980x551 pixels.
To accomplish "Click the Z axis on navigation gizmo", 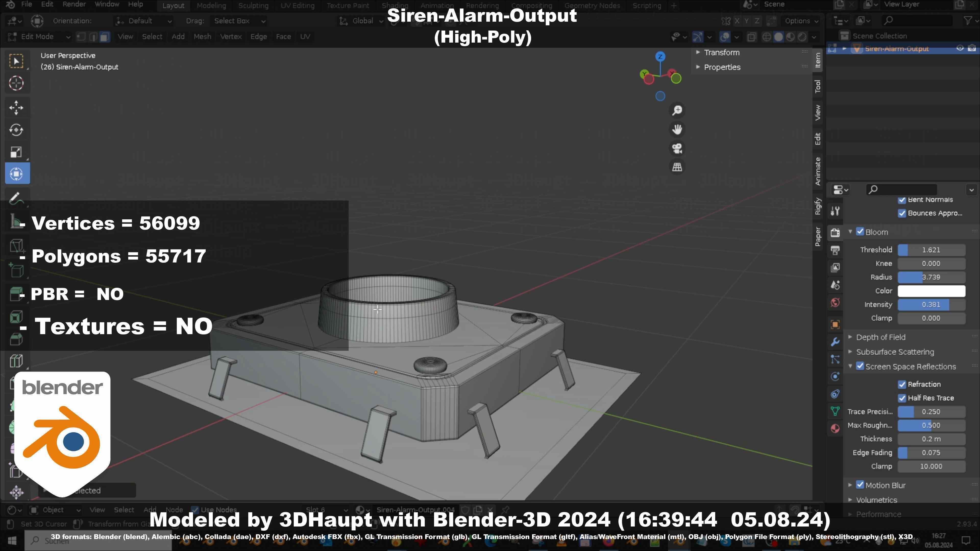I will click(660, 57).
